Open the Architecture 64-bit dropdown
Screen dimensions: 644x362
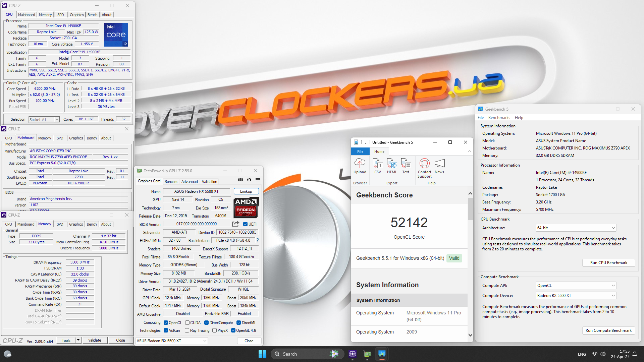pos(576,228)
